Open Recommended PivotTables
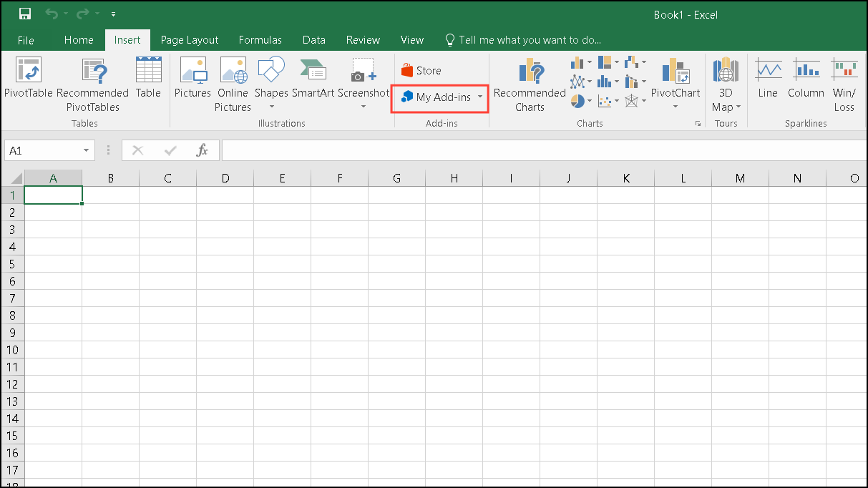 click(92, 84)
